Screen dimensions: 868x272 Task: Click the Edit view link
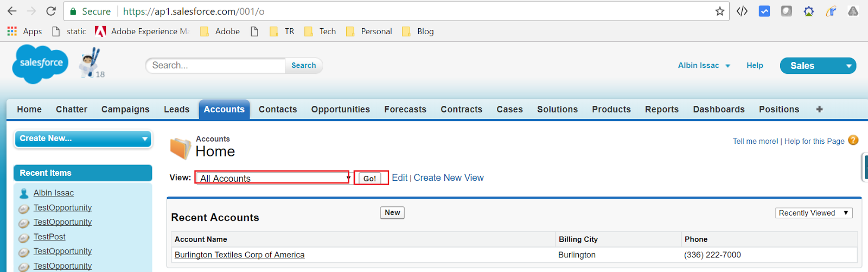coord(399,178)
